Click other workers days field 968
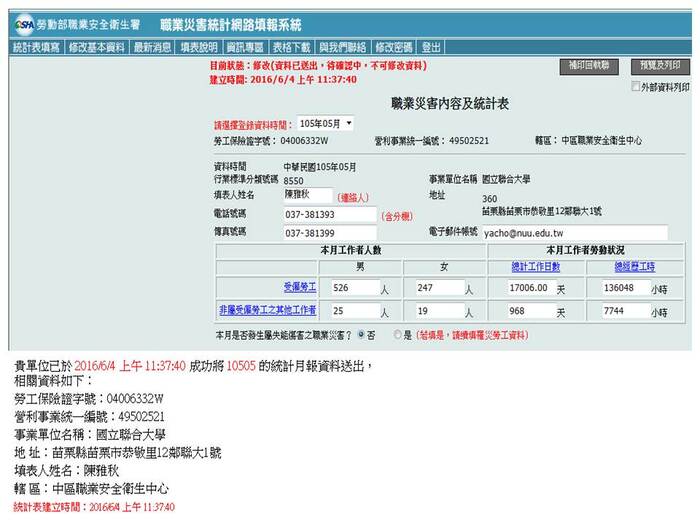The width and height of the screenshot is (700, 525). tap(532, 311)
